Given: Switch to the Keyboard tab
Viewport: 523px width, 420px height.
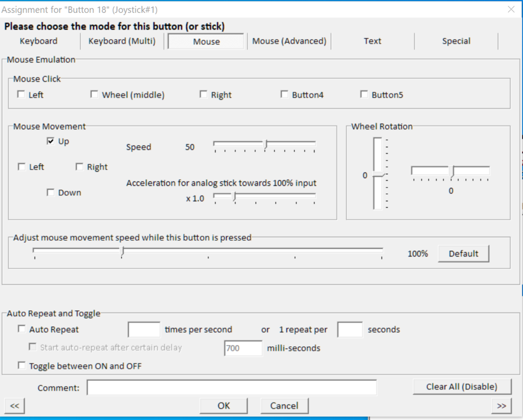Looking at the screenshot, I should tap(39, 41).
